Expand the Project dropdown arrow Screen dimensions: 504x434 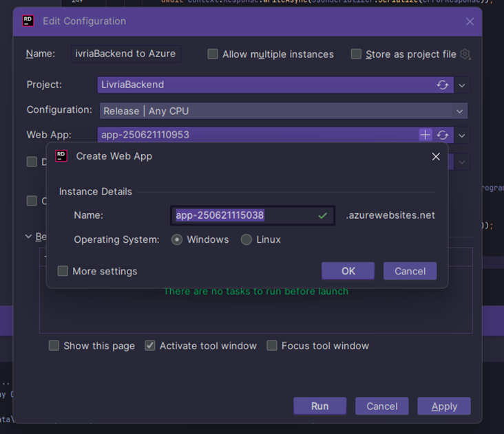coord(462,85)
